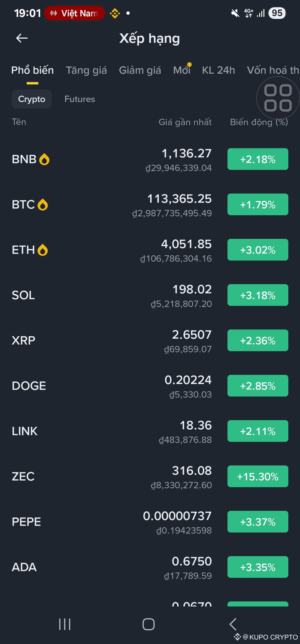Open the KL 24h tab
The image size is (300, 644).
point(219,70)
